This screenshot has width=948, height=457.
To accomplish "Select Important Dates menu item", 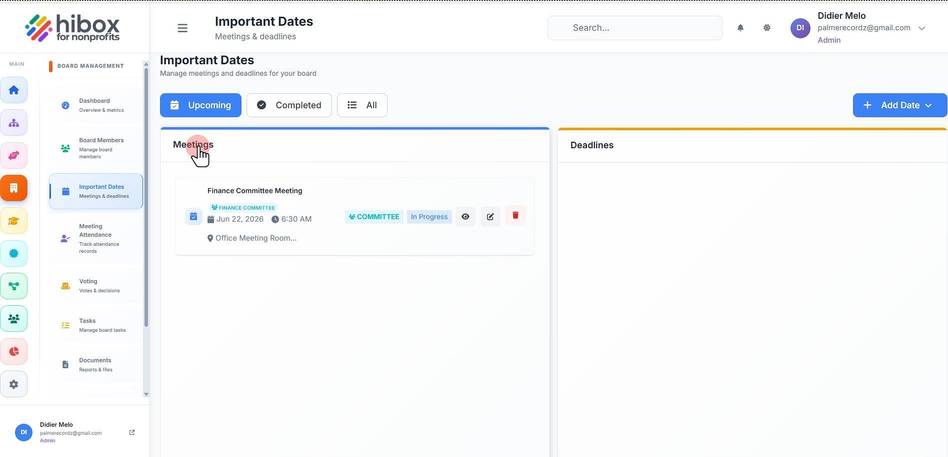I will point(96,191).
